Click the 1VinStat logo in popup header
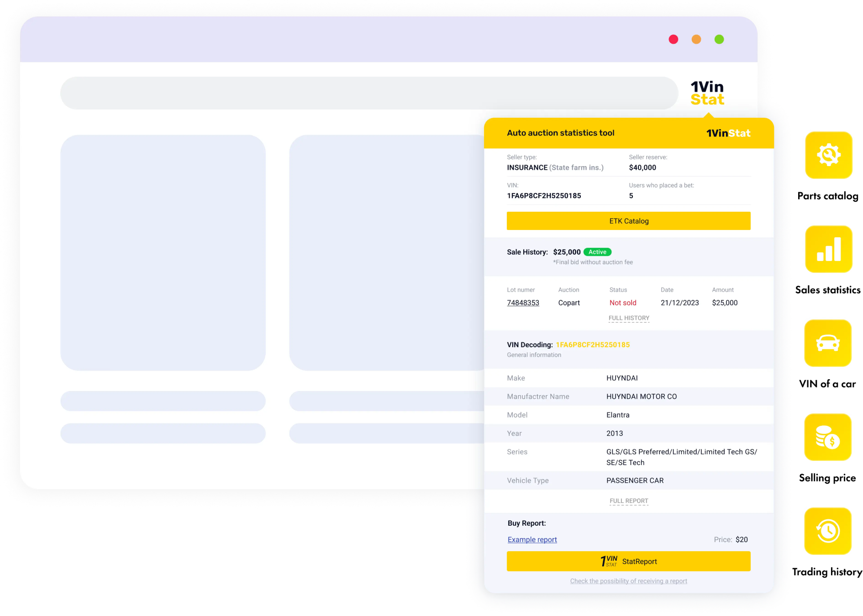The width and height of the screenshot is (863, 616). pos(728,133)
